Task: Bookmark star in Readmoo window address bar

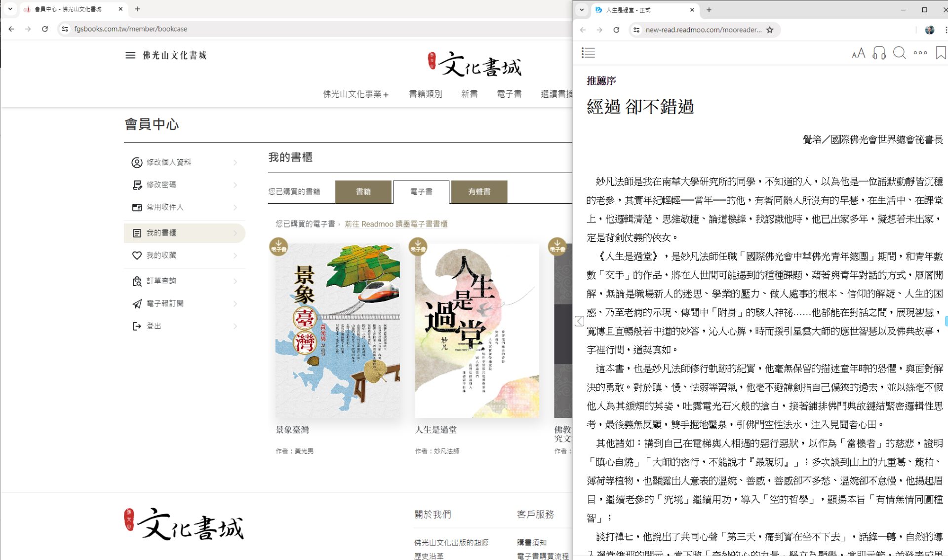Action: click(x=770, y=30)
